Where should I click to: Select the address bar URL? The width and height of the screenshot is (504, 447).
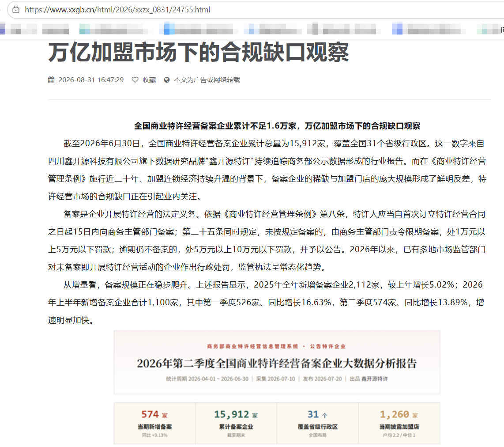pyautogui.click(x=117, y=10)
